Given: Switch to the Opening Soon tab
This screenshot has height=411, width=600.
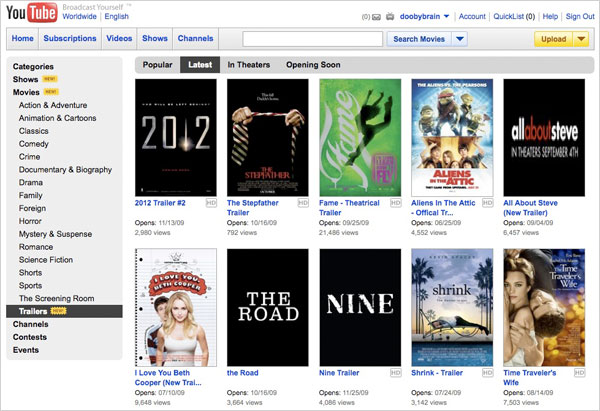Looking at the screenshot, I should click(x=313, y=65).
